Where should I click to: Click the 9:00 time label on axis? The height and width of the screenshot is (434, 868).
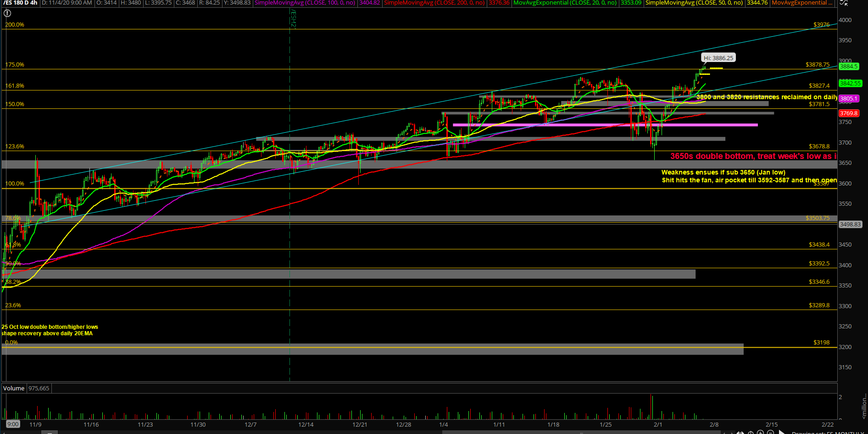coord(13,424)
